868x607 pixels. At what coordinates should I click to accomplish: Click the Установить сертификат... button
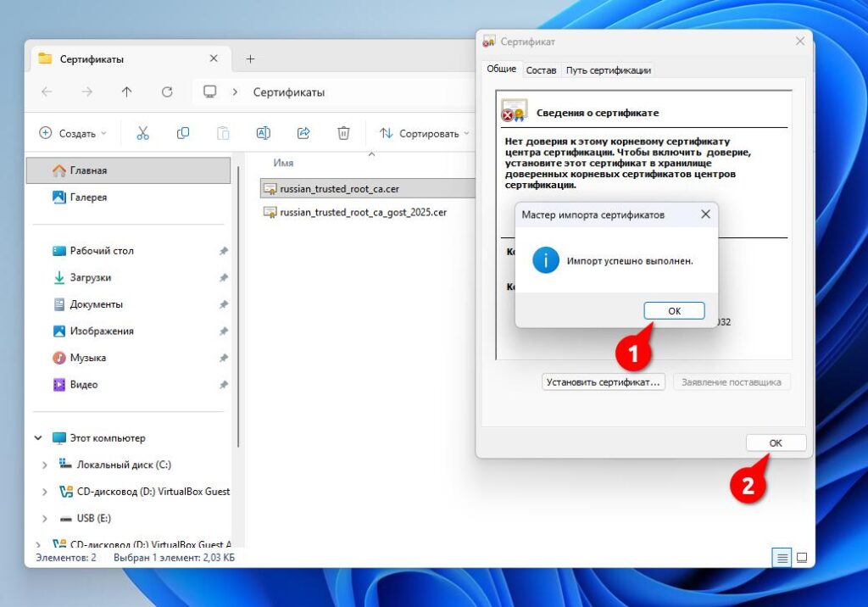[x=603, y=382]
